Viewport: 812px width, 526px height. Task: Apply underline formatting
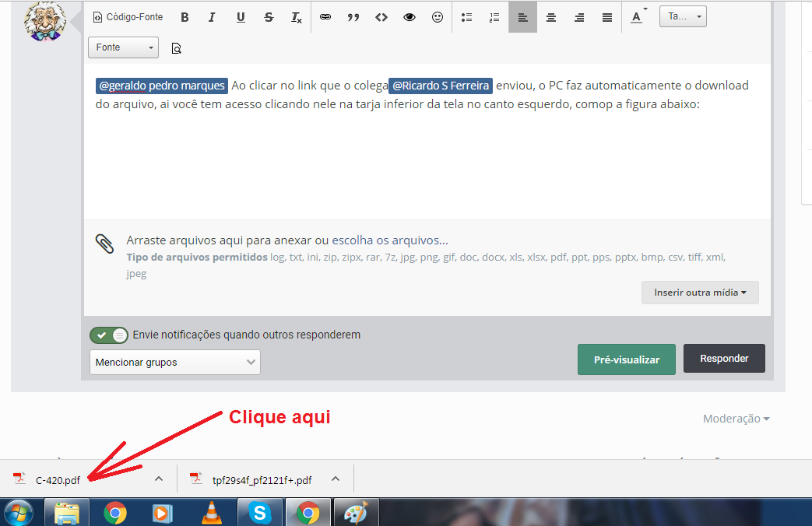pyautogui.click(x=241, y=17)
